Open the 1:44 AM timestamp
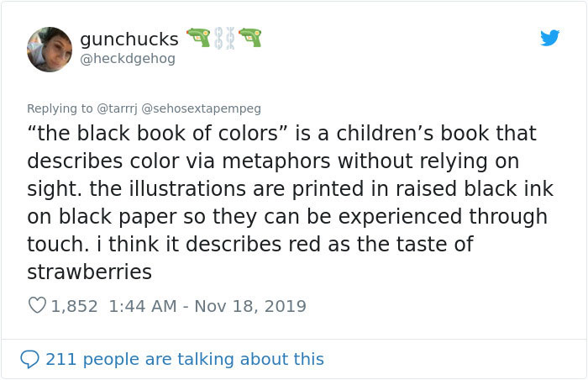The image size is (588, 380). click(142, 306)
